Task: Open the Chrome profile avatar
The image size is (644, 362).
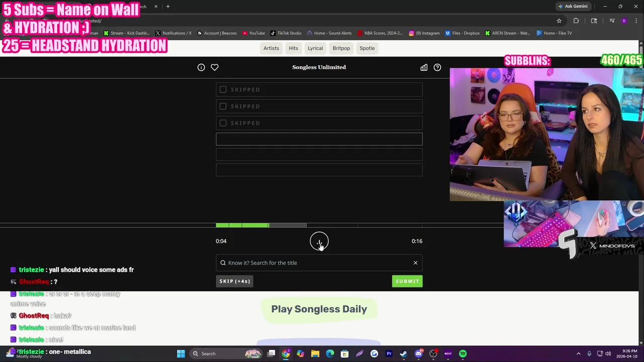Action: [624, 21]
